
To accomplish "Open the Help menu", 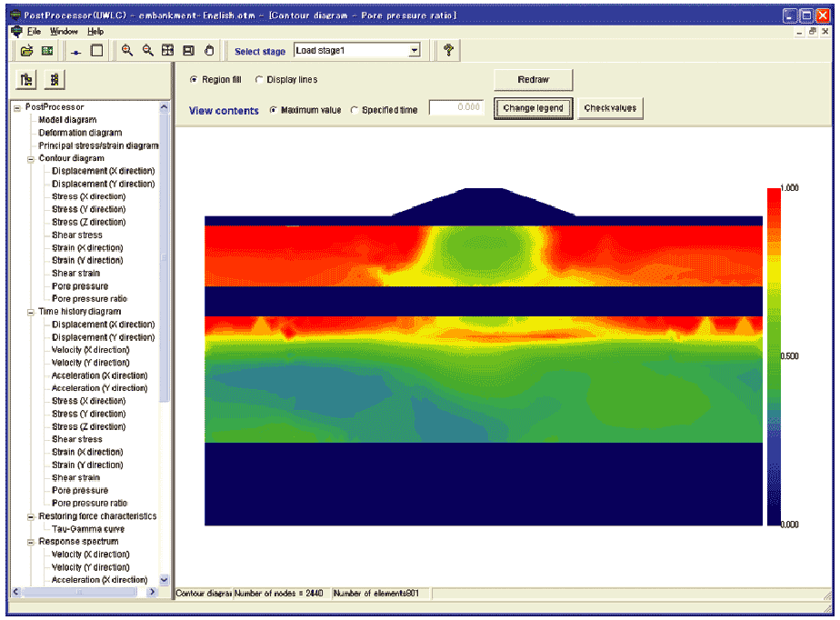I will click(95, 32).
